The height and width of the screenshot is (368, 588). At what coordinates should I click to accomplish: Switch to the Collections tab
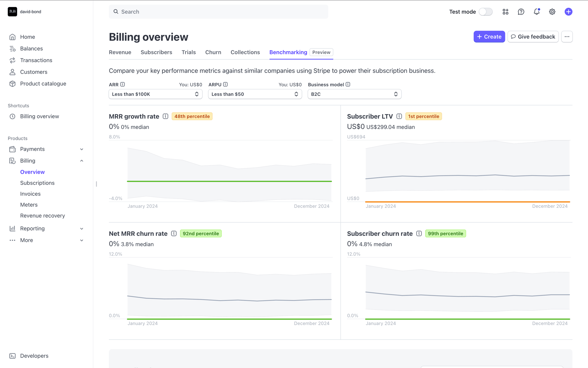point(245,52)
